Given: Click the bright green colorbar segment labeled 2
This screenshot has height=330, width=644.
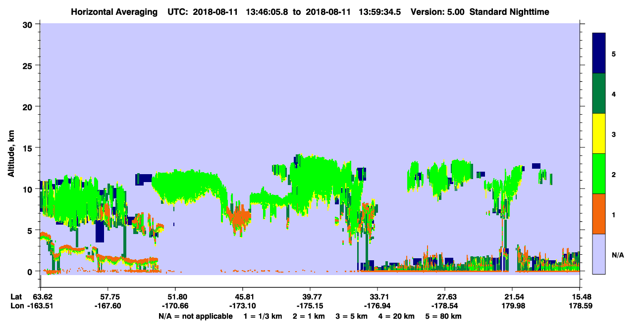Looking at the screenshot, I should [x=599, y=174].
